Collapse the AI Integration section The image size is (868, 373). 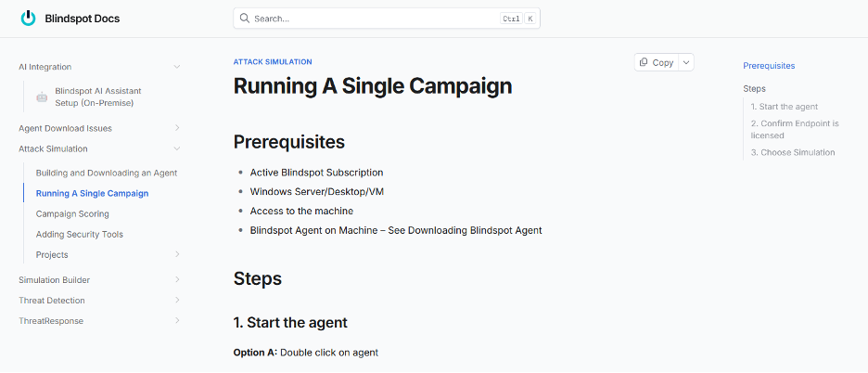pos(177,67)
